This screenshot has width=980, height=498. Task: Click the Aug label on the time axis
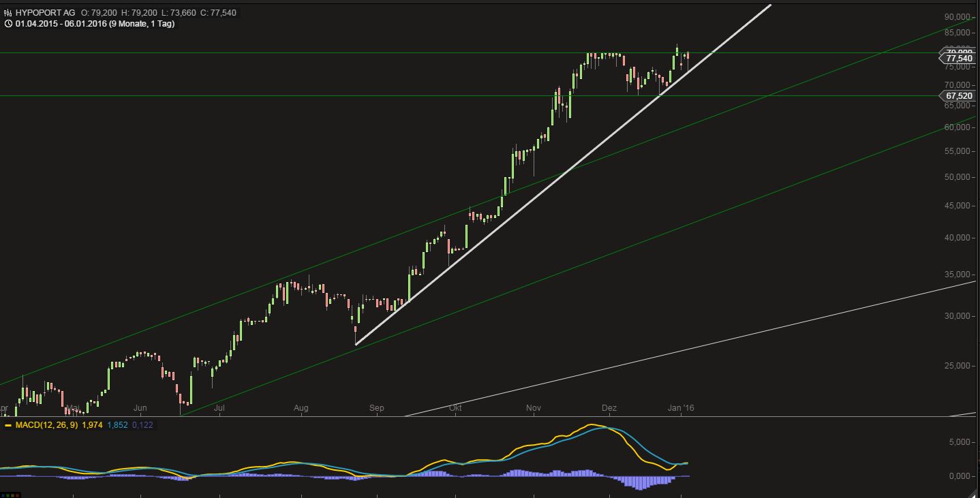pos(301,409)
